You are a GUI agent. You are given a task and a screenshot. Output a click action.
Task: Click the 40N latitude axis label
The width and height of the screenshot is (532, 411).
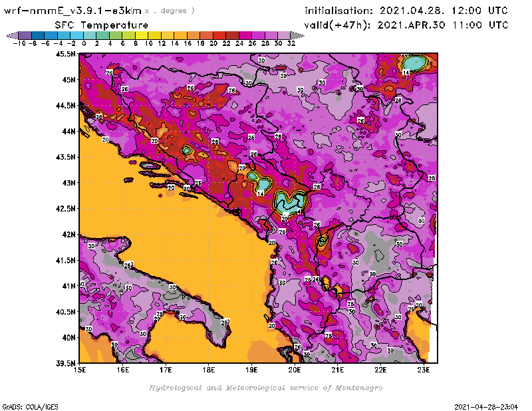[69, 337]
